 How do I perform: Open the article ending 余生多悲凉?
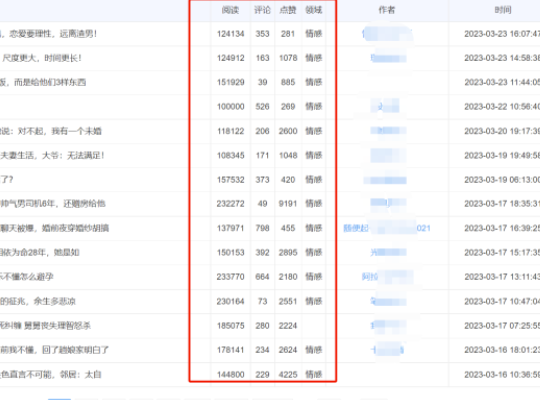point(38,301)
